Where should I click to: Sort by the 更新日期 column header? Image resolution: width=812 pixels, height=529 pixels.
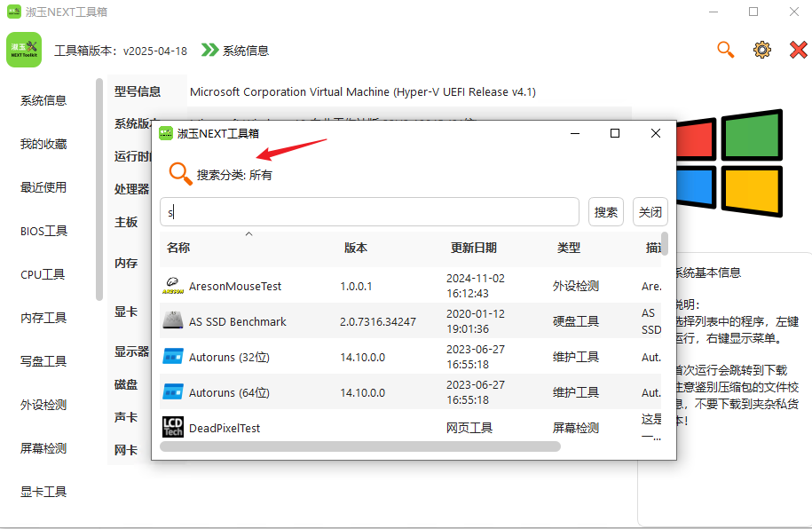point(473,248)
